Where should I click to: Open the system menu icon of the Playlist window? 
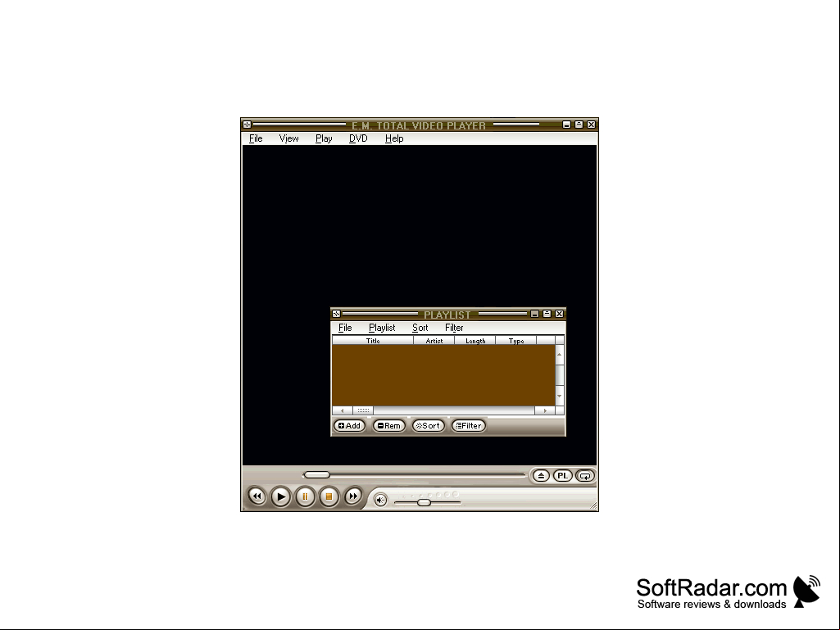[337, 314]
